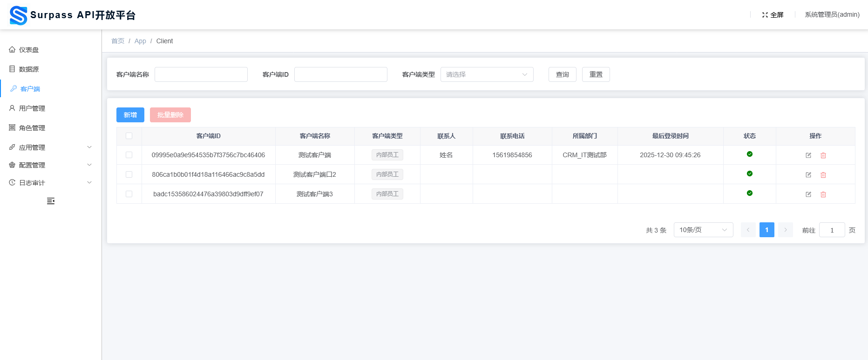The width and height of the screenshot is (868, 360).
Task: Go to 首页 via breadcrumb
Action: point(118,41)
